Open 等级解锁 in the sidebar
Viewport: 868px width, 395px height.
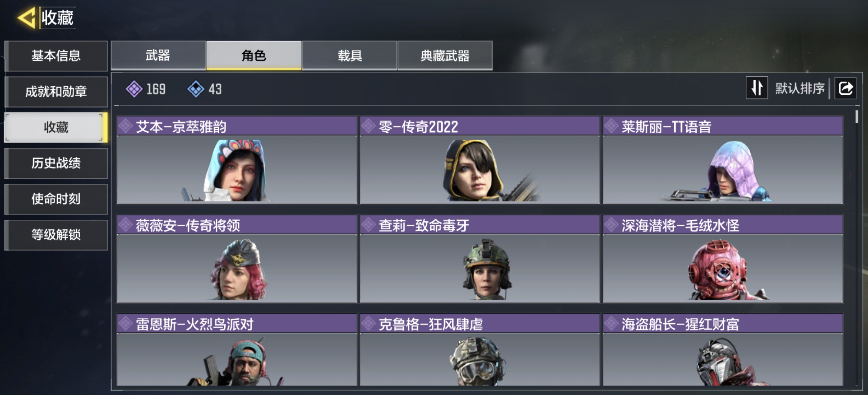point(56,235)
